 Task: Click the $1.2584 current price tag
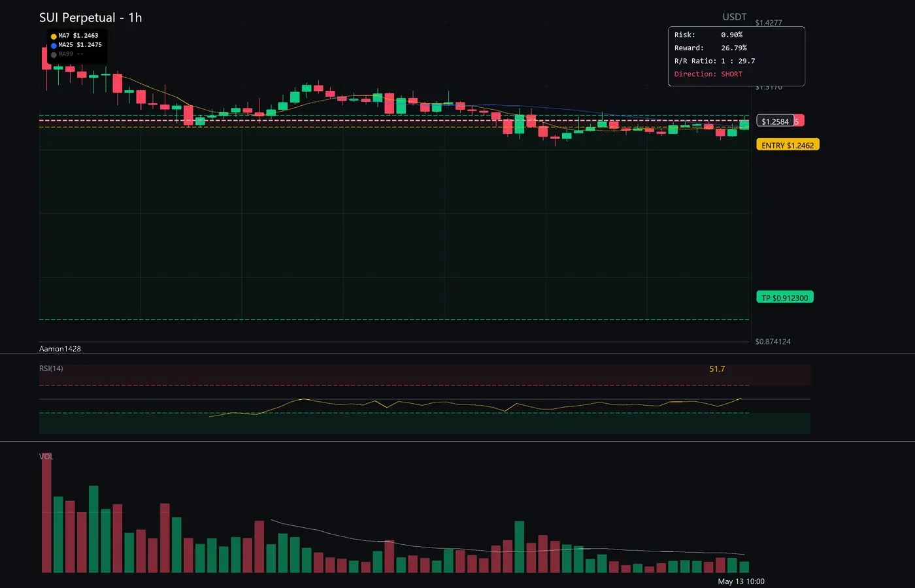pos(775,121)
